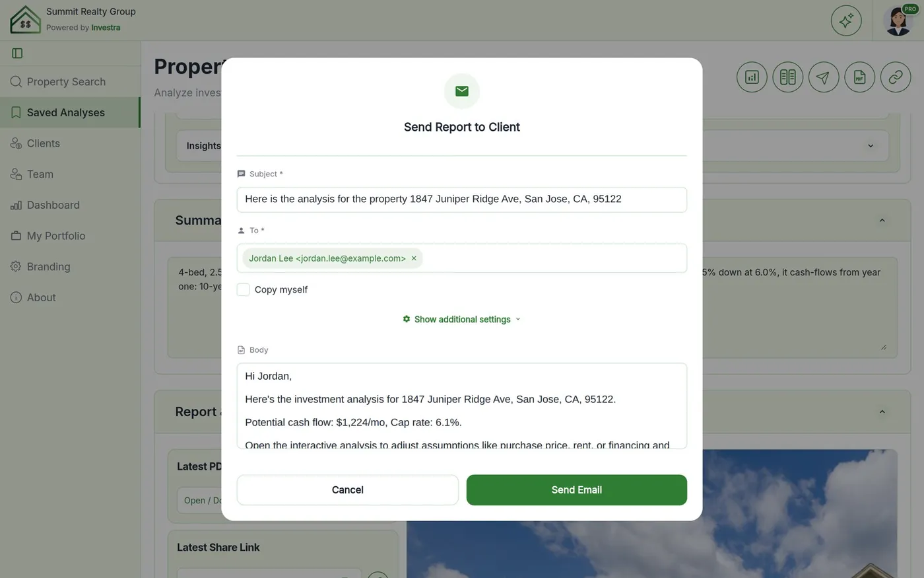Click the Saved Analyses bookmark icon
The height and width of the screenshot is (578, 924).
coord(16,112)
